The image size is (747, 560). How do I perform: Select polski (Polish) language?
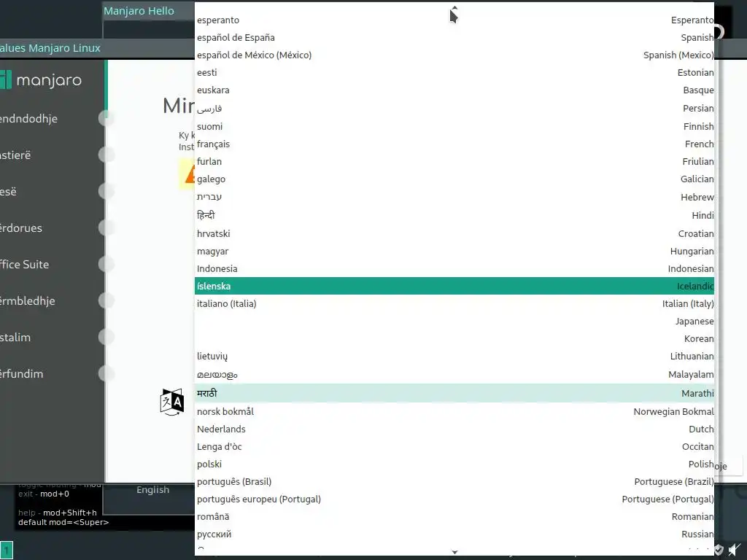point(454,464)
